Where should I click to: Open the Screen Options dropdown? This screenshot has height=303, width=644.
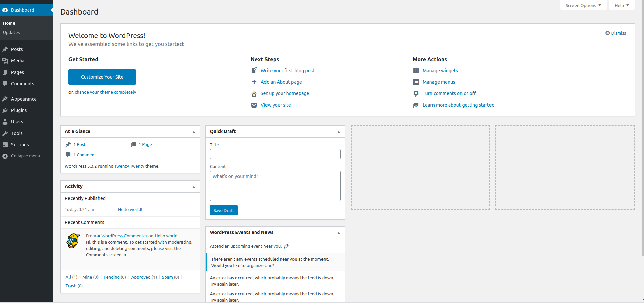[x=583, y=5]
